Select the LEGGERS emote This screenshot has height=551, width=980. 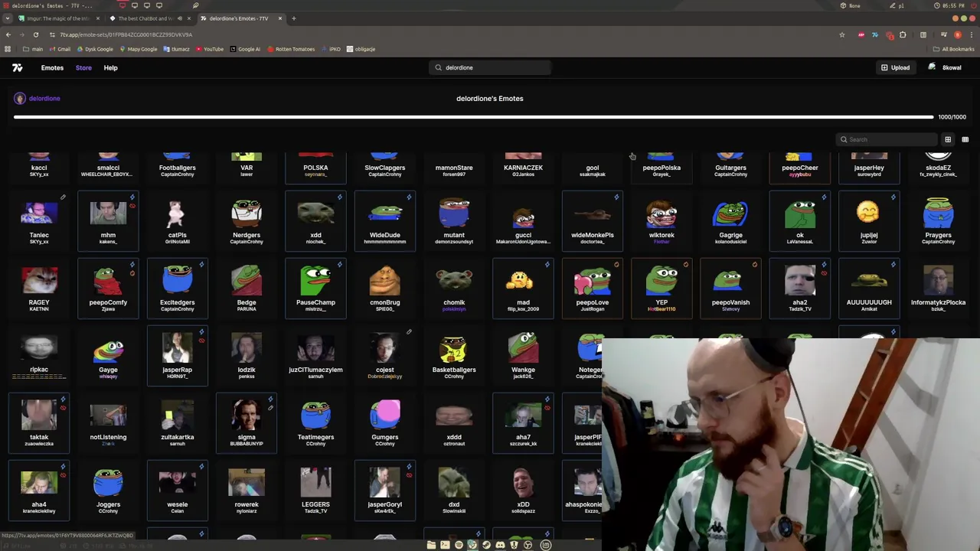tap(315, 490)
